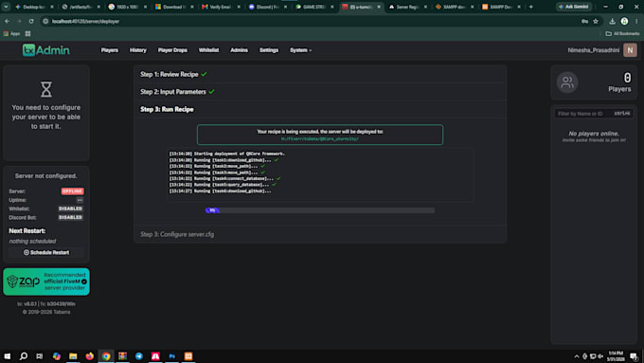Open Task View on taskbar
This screenshot has height=363, width=644.
tap(40, 356)
